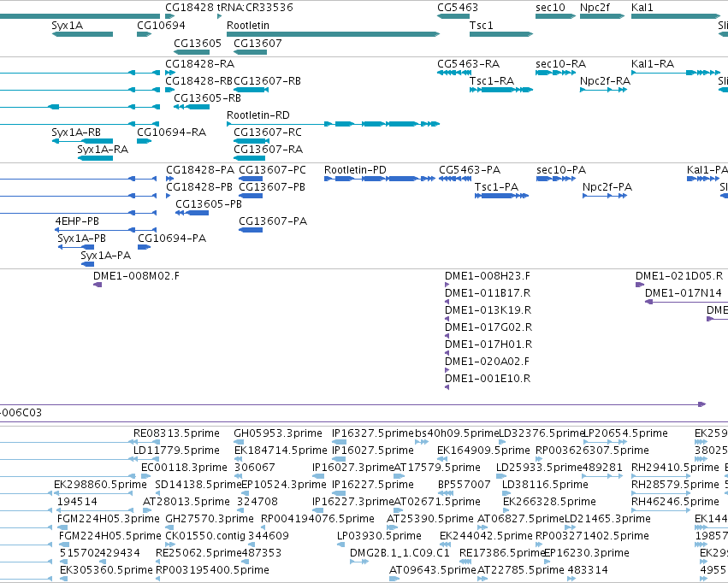Image resolution: width=728 pixels, height=583 pixels.
Task: Select transcript Tsc1-RA
Action: pos(492,80)
